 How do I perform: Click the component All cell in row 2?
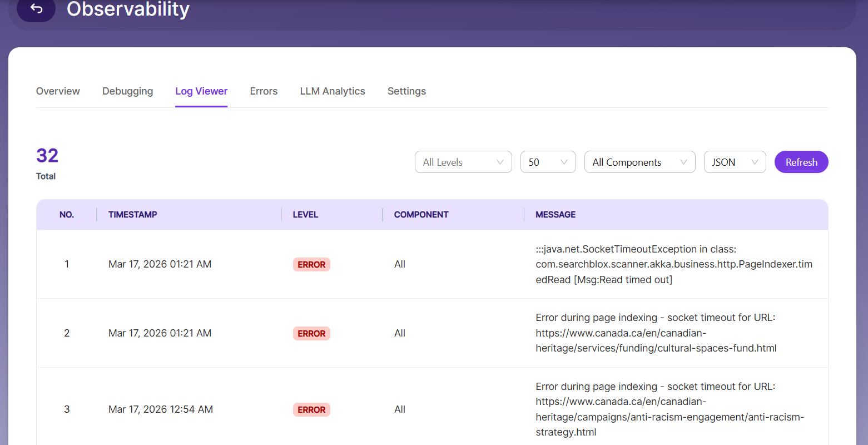400,333
